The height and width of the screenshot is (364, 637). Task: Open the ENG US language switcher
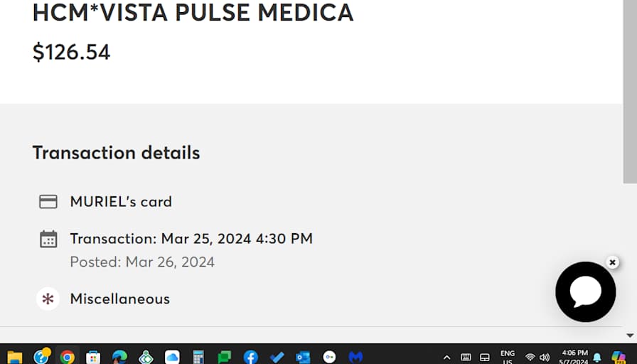tap(508, 357)
